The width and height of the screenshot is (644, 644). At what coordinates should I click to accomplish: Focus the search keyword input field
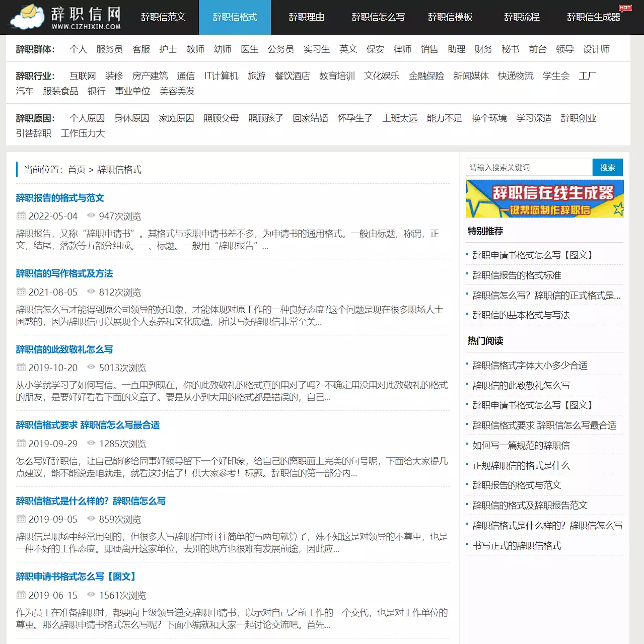pyautogui.click(x=529, y=168)
